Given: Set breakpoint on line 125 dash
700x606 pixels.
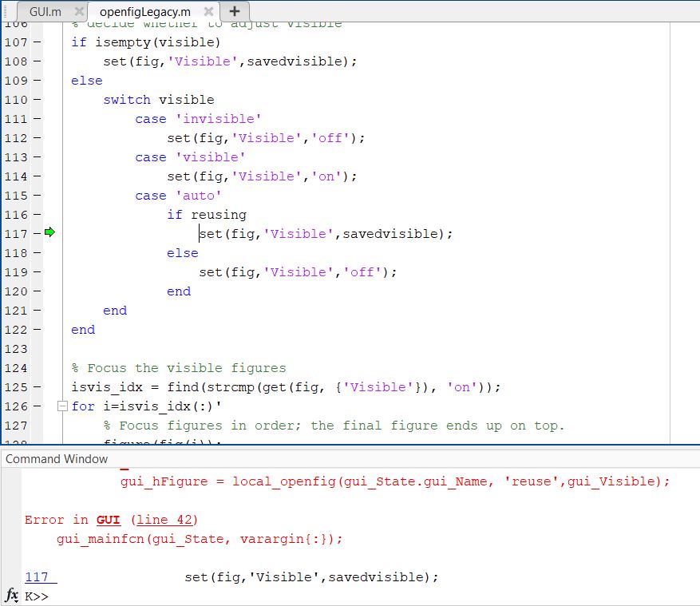Looking at the screenshot, I should point(38,387).
